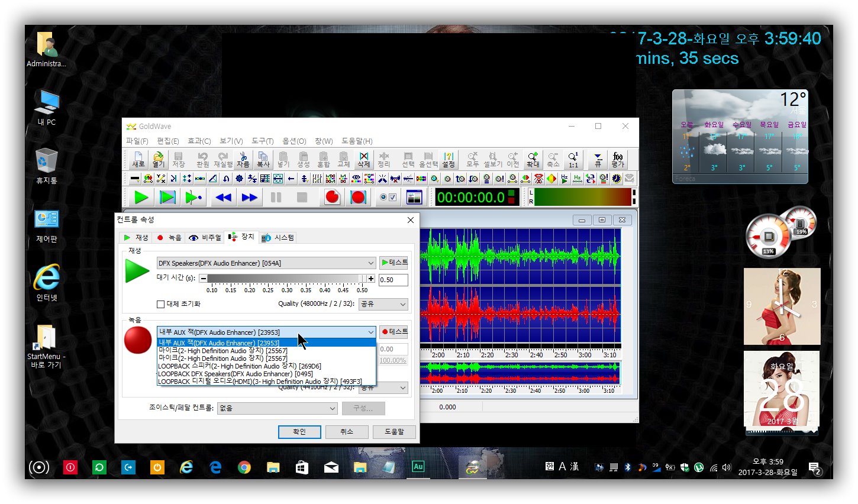Rewind with the blue double-left arrow

[x=223, y=197]
